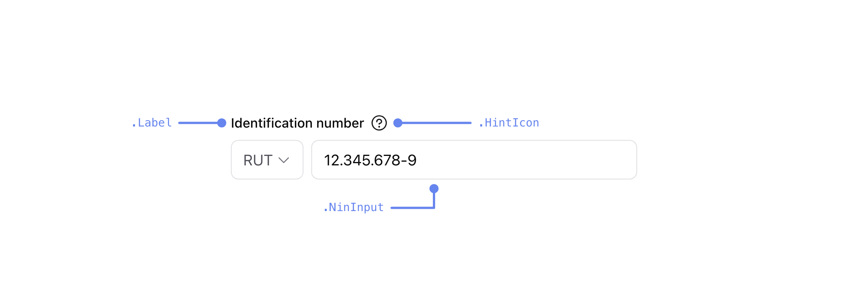The width and height of the screenshot is (868, 293).
Task: Click the chevron arrow beside RUT
Action: 284,160
